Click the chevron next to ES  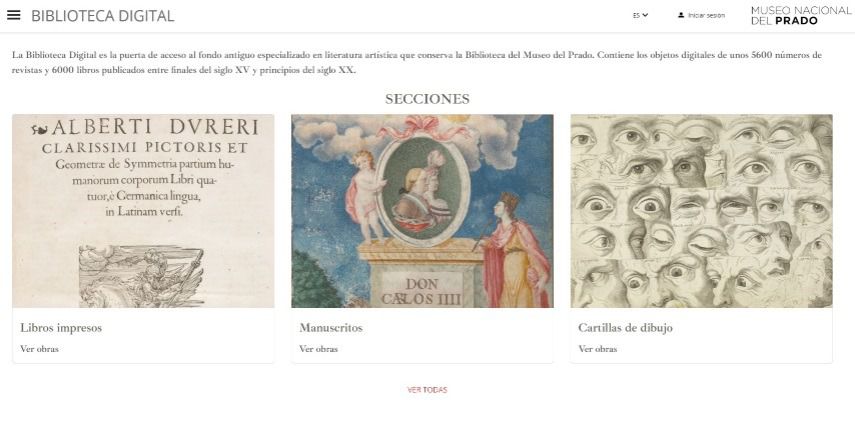pos(645,15)
